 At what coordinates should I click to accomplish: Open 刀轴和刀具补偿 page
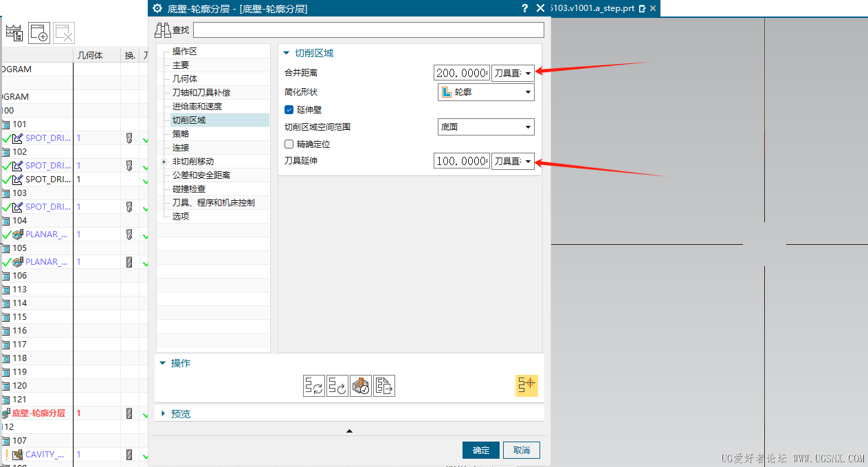(201, 93)
